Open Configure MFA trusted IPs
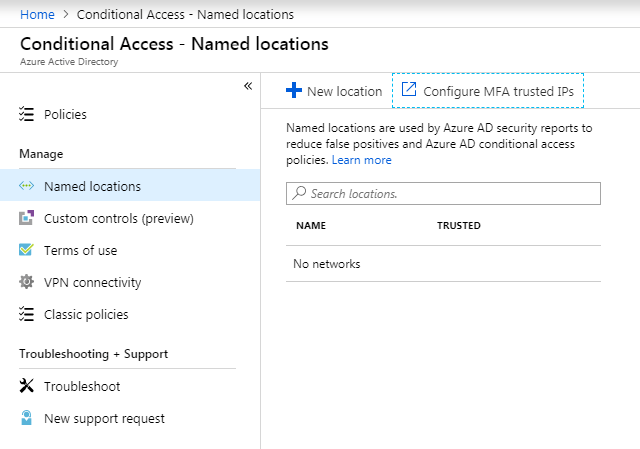The height and width of the screenshot is (449, 640). point(488,91)
